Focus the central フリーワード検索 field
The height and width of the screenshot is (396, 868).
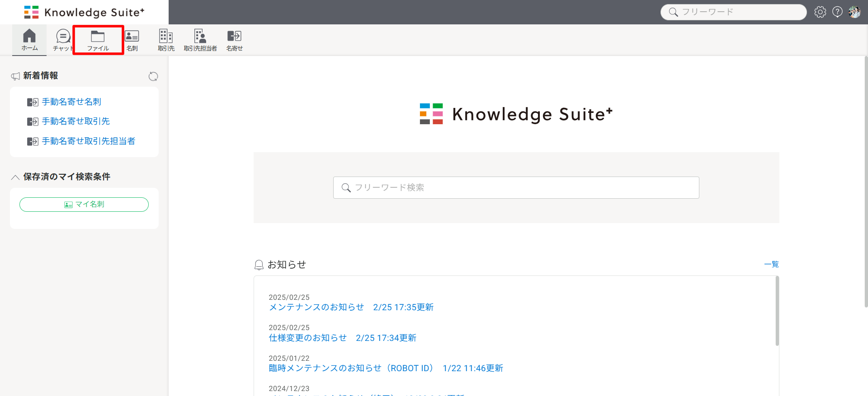click(x=516, y=187)
